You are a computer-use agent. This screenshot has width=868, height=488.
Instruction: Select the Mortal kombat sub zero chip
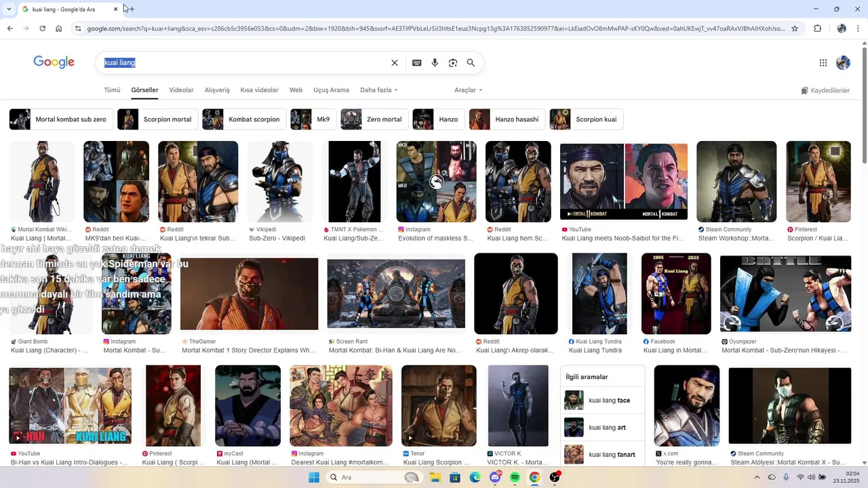pos(60,119)
